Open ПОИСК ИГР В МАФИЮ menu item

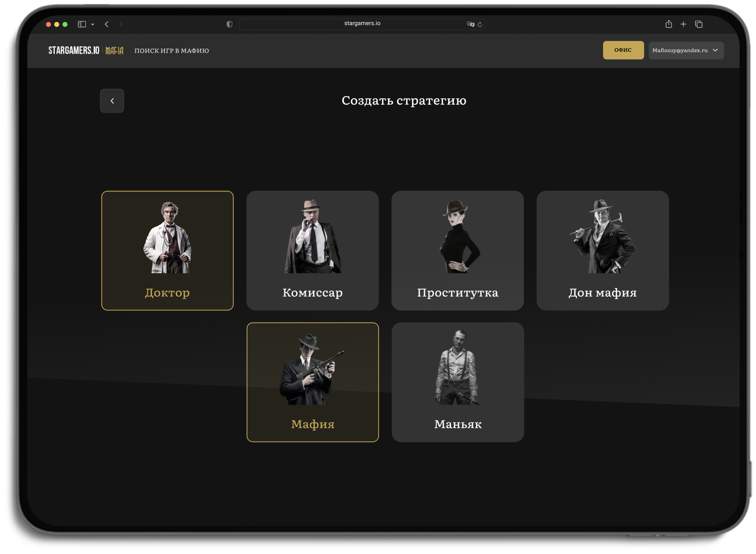tap(171, 51)
